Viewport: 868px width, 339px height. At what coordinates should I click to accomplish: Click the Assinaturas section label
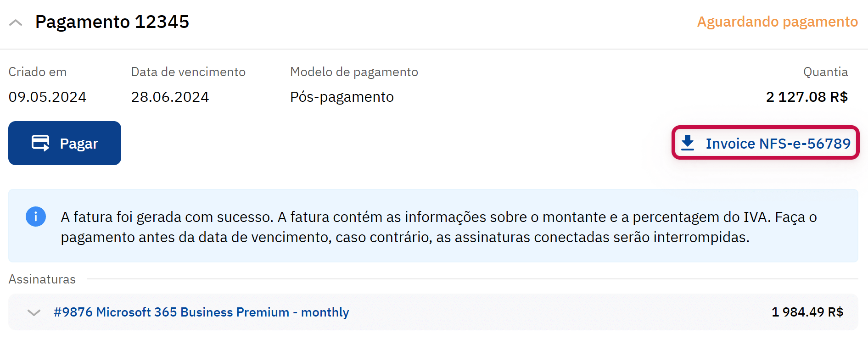point(42,279)
